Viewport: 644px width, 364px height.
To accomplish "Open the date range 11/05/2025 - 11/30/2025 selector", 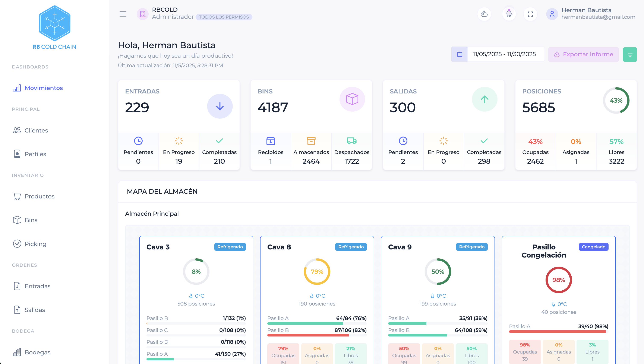I will coord(506,54).
